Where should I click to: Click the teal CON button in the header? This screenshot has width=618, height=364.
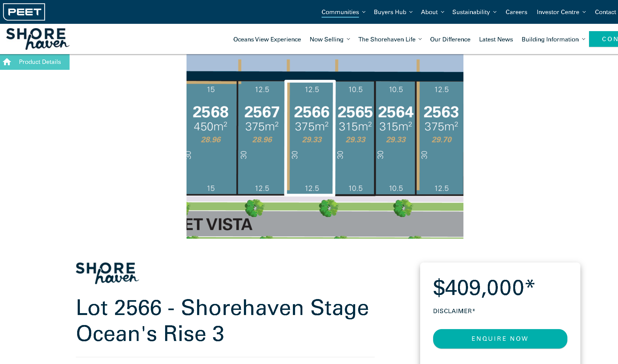pyautogui.click(x=603, y=39)
